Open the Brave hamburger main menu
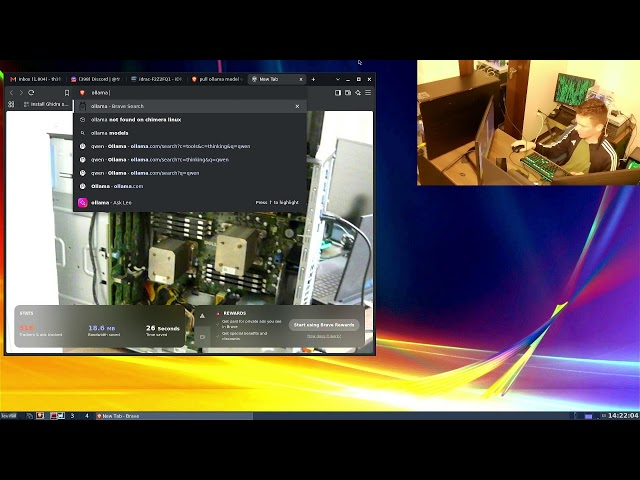The image size is (640, 480). (368, 93)
